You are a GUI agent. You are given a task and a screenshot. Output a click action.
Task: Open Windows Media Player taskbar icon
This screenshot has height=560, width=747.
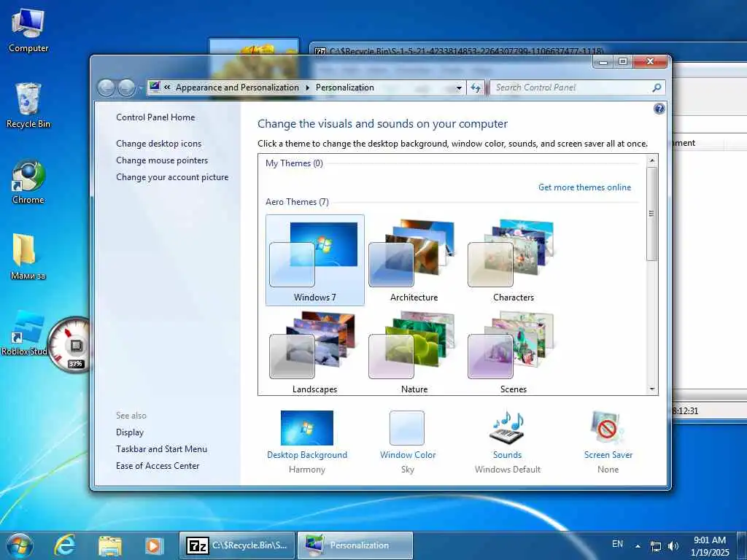click(x=154, y=545)
